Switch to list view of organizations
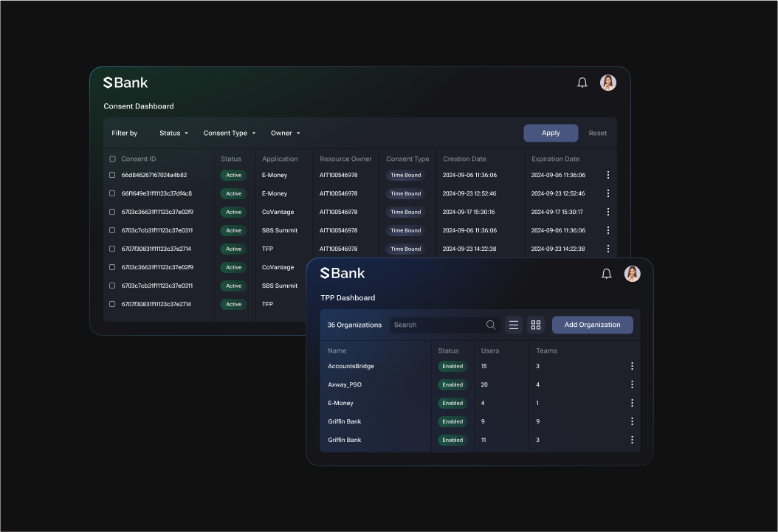This screenshot has width=778, height=532. tap(514, 325)
